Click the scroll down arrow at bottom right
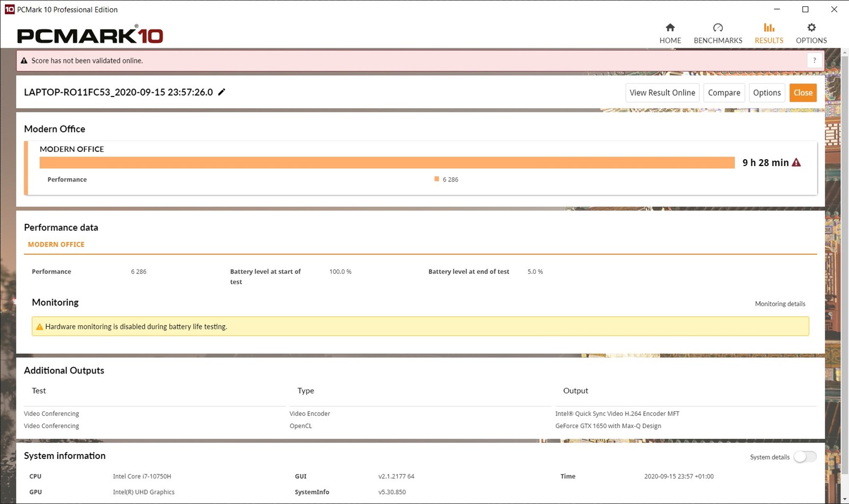The image size is (849, 504). coord(845,499)
